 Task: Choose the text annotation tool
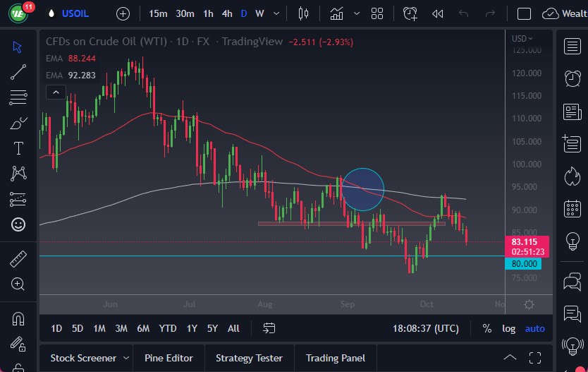tap(18, 148)
